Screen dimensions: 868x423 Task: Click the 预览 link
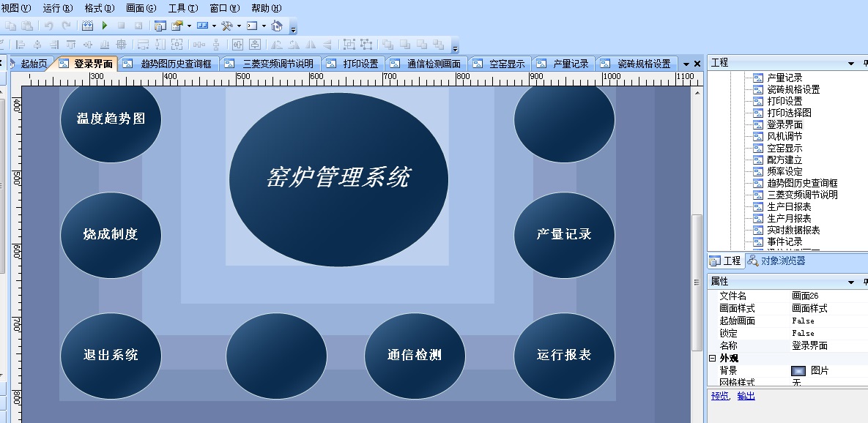pyautogui.click(x=719, y=396)
